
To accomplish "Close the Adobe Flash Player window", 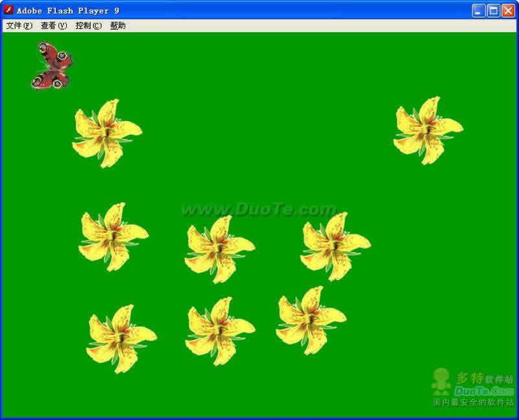I will [508, 10].
